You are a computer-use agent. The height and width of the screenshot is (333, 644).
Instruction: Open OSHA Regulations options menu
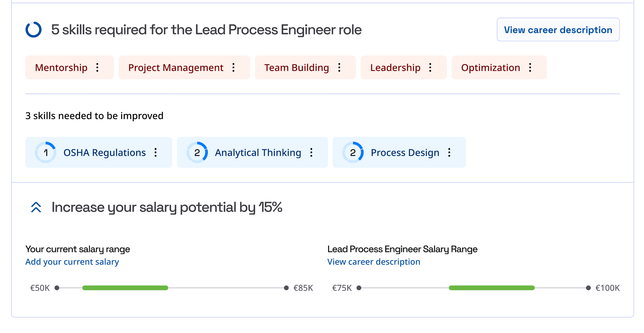(156, 153)
